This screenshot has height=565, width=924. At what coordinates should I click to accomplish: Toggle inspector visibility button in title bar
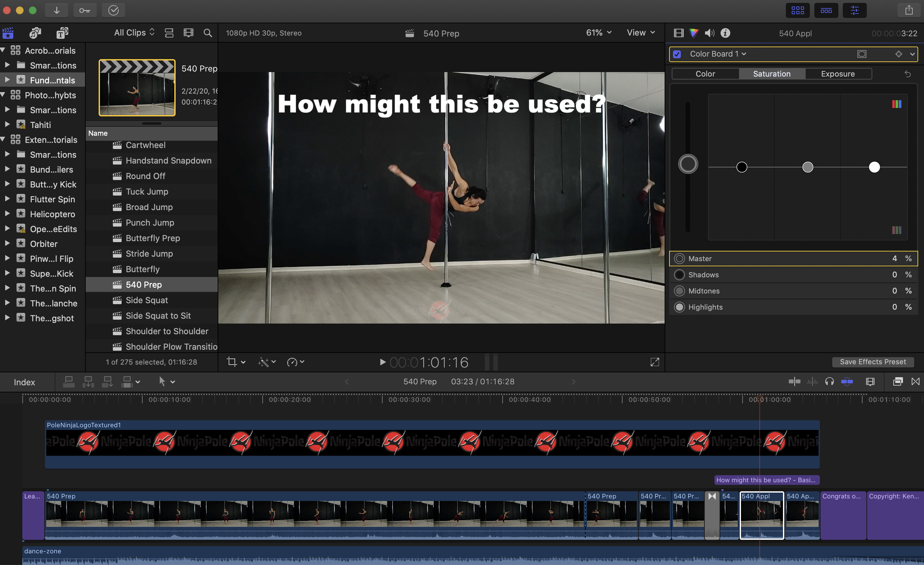(x=854, y=10)
